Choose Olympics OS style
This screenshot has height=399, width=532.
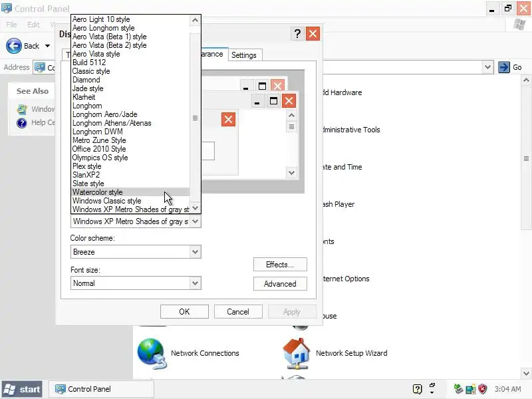(x=130, y=158)
